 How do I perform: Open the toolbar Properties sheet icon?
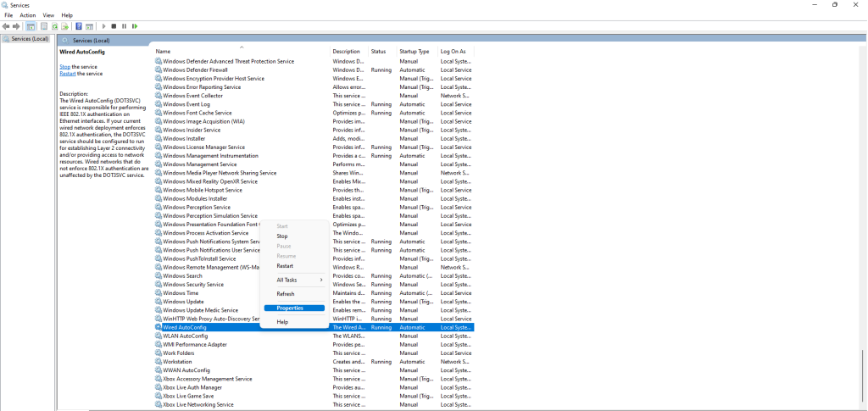coord(44,26)
